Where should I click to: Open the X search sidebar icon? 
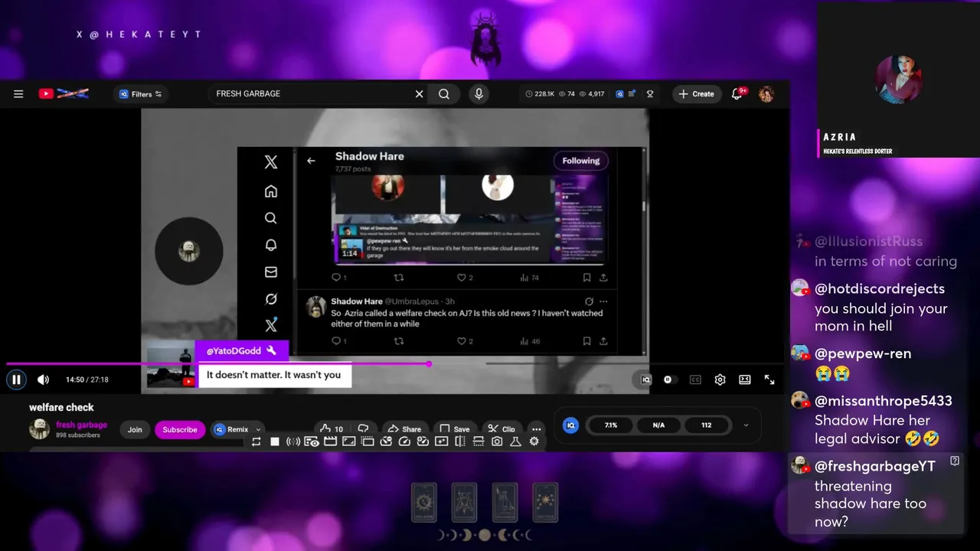tap(271, 218)
